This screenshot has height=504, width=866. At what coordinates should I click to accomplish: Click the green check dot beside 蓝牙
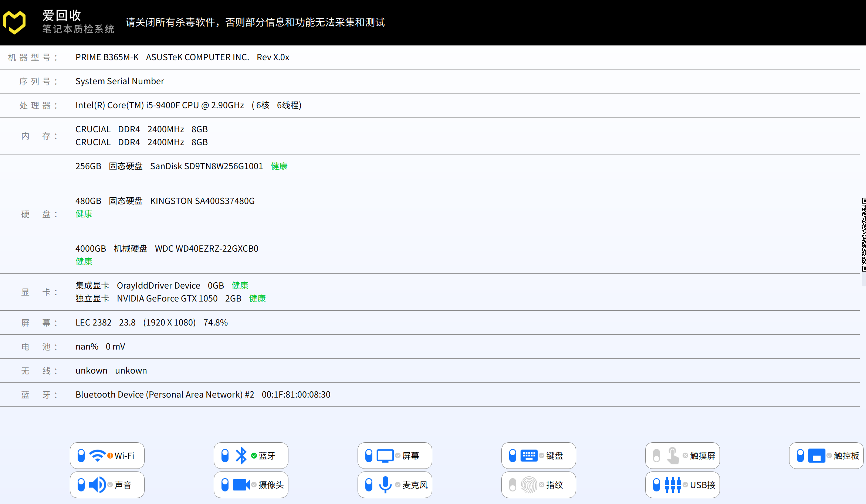click(254, 456)
